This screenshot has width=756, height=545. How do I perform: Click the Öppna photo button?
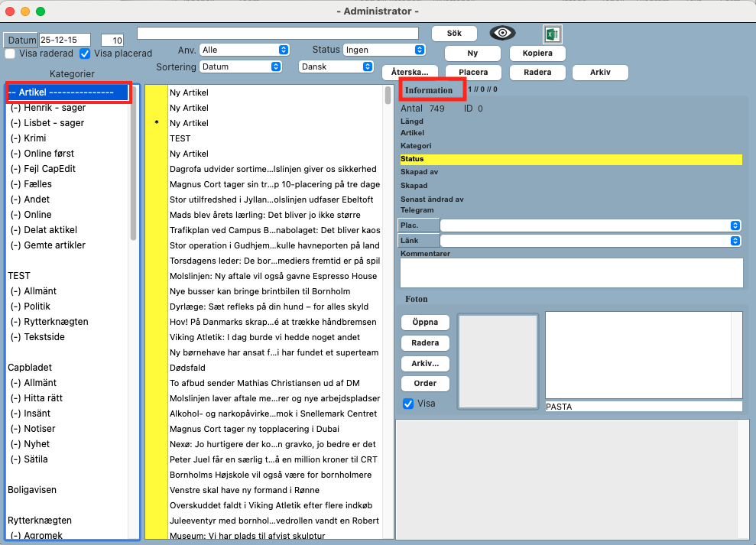click(x=425, y=323)
